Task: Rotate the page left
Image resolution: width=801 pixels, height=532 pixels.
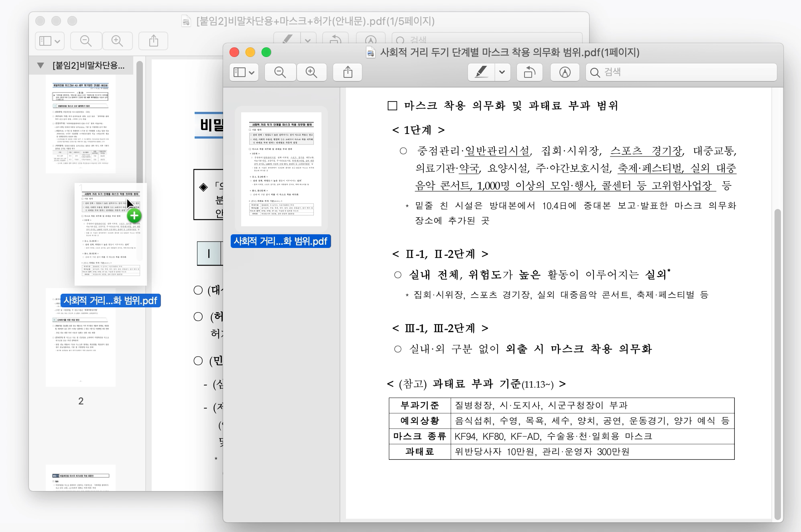Action: click(529, 72)
